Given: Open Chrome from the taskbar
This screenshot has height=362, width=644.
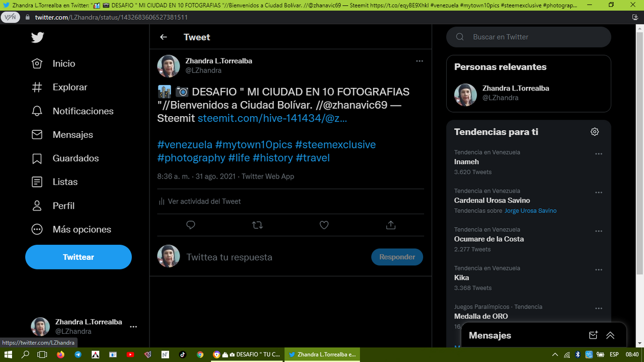Looking at the screenshot, I should point(200,354).
